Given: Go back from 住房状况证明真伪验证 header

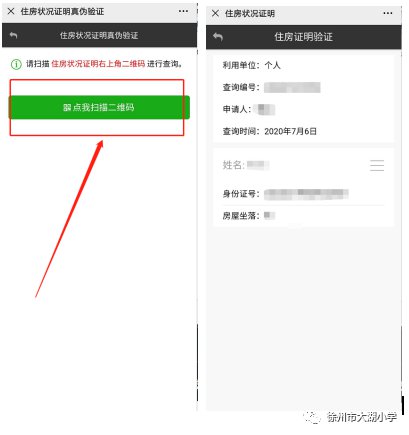Looking at the screenshot, I should click(13, 35).
